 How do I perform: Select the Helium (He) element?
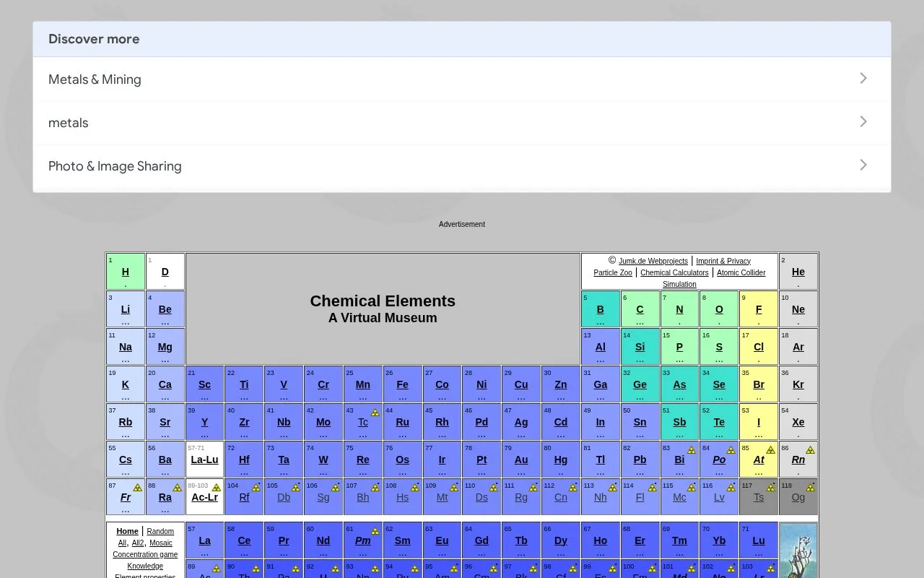798,272
